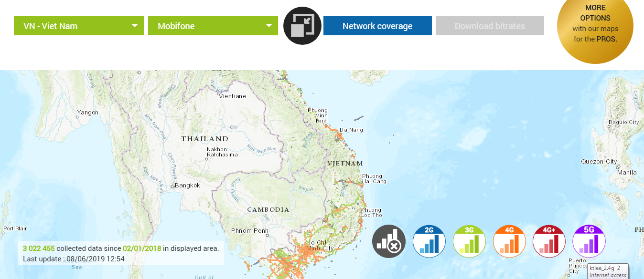Switch to the Network coverage tab
The height and width of the screenshot is (279, 644).
[377, 26]
